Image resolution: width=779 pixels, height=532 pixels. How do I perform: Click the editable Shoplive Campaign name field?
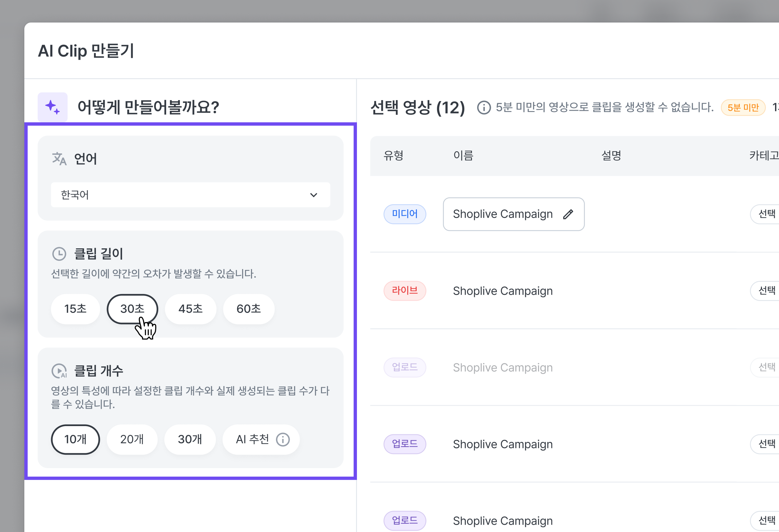click(x=514, y=214)
